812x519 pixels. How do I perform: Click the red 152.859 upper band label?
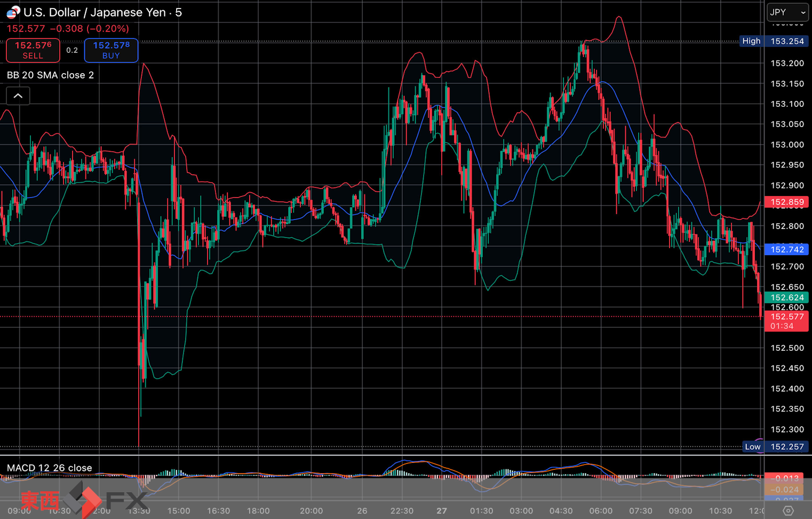786,202
